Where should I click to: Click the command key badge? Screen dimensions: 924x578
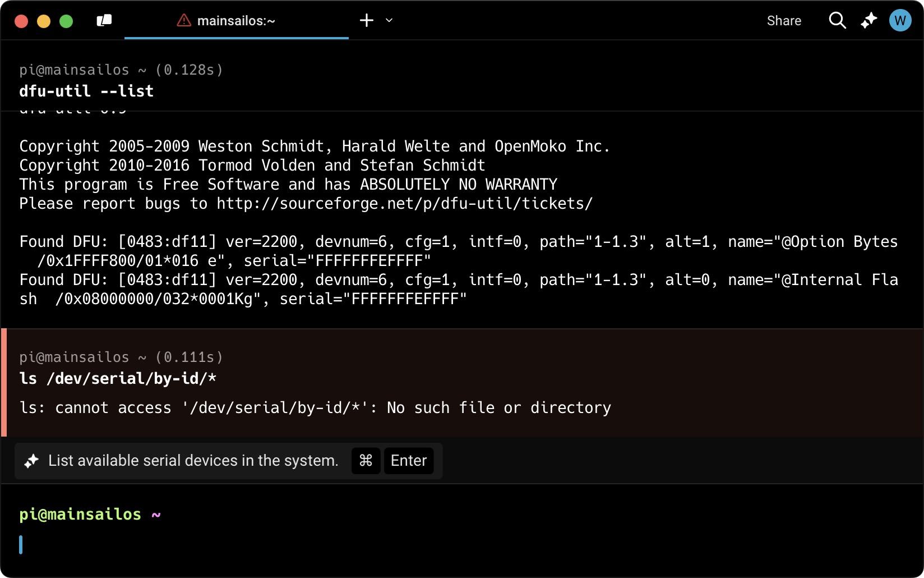pos(366,461)
